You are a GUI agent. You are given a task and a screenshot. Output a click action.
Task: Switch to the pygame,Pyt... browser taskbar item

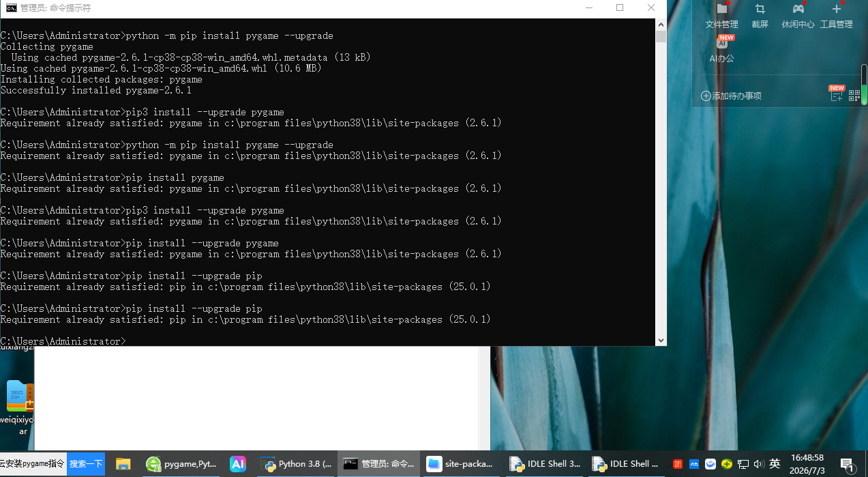click(181, 464)
